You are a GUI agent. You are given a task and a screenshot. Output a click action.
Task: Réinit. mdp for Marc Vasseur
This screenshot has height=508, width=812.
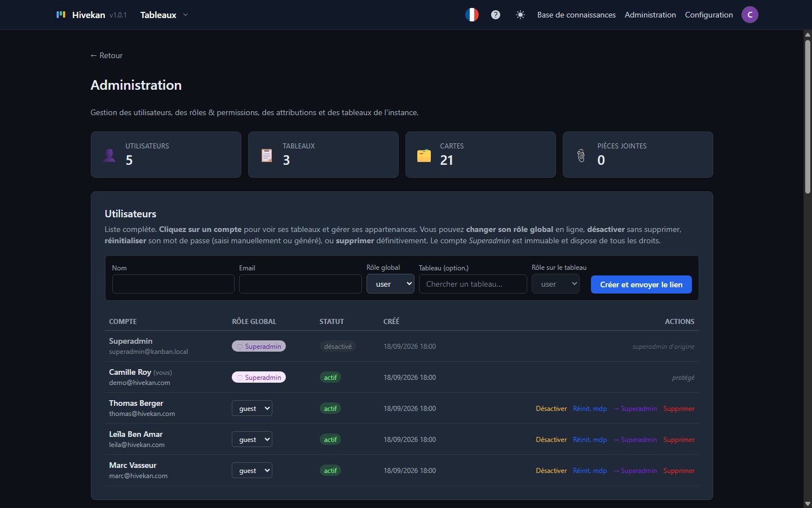pos(590,471)
